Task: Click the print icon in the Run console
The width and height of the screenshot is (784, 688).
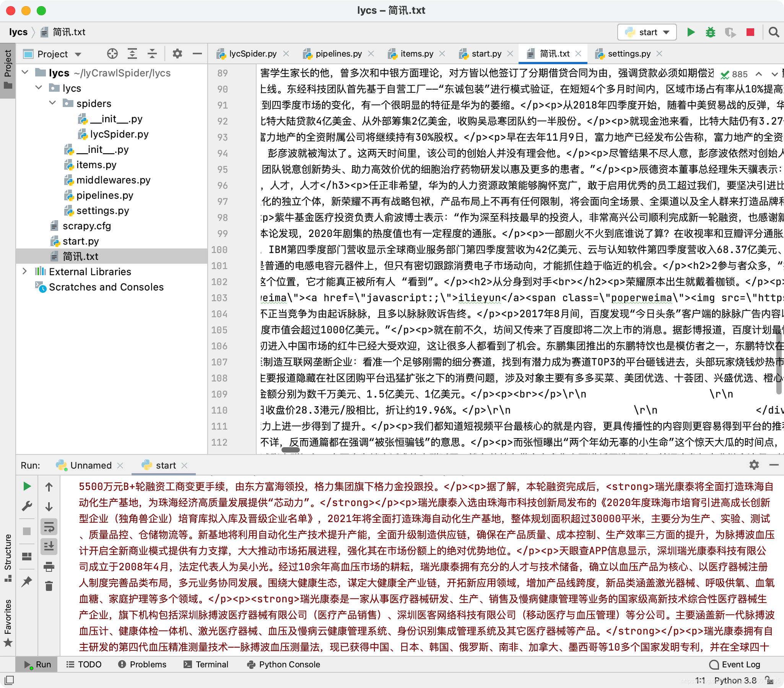Action: coord(49,566)
